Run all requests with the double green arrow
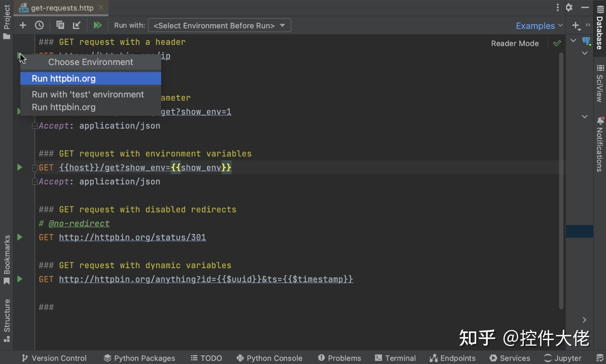This screenshot has width=606, height=364. [x=98, y=25]
